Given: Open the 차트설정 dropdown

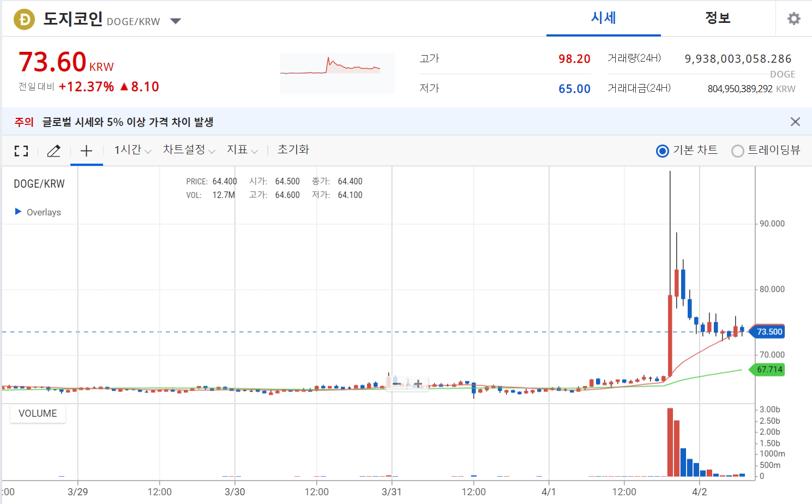Looking at the screenshot, I should coord(189,150).
